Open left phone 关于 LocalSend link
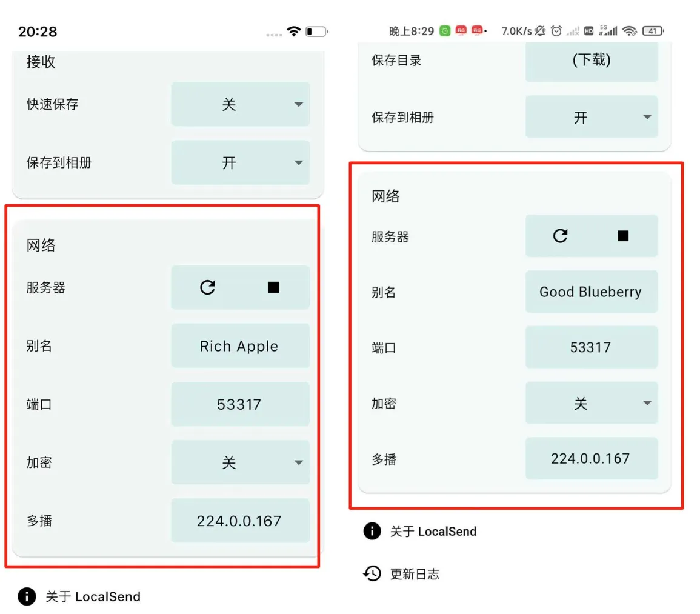Viewport: 700px width, 614px height. tap(93, 596)
